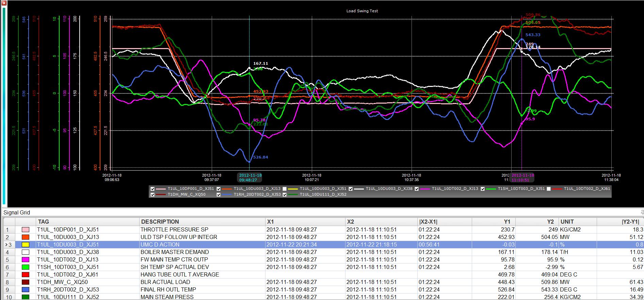Click magenta swatch of FW MAIN TEMP row

point(25,260)
